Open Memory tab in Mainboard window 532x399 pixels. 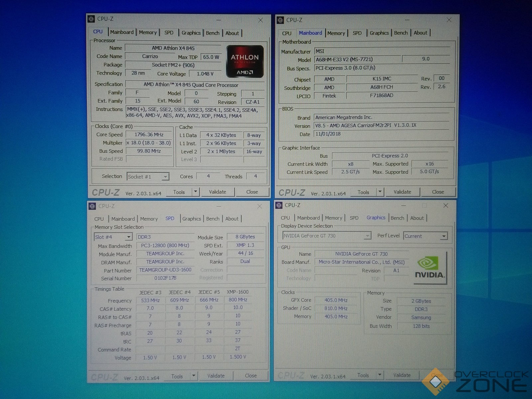click(336, 33)
